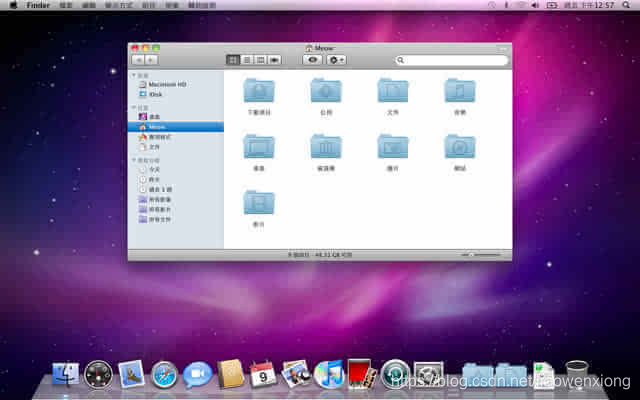Open the Trash in the Dock
The width and height of the screenshot is (640, 400).
coord(577,374)
